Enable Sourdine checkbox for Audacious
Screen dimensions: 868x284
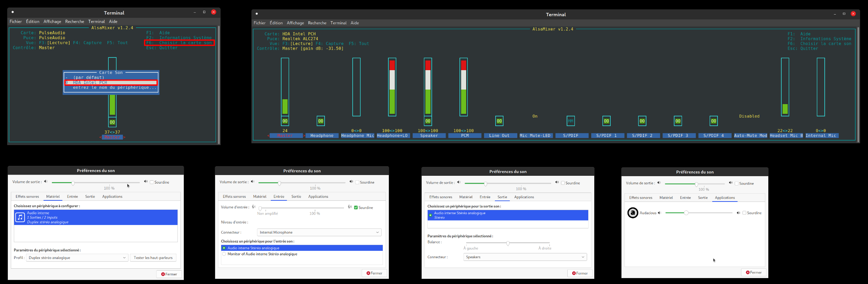(744, 213)
